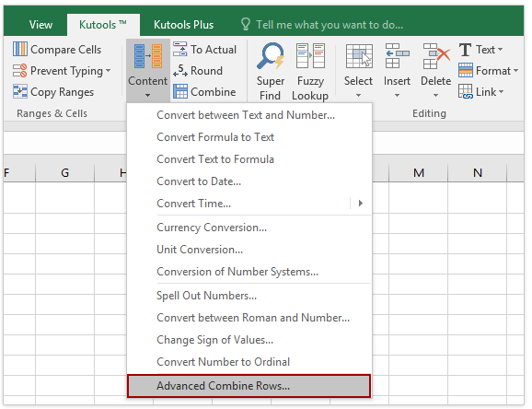Expand the Prevent Typing dropdown arrow
The width and height of the screenshot is (532, 409).
point(108,71)
